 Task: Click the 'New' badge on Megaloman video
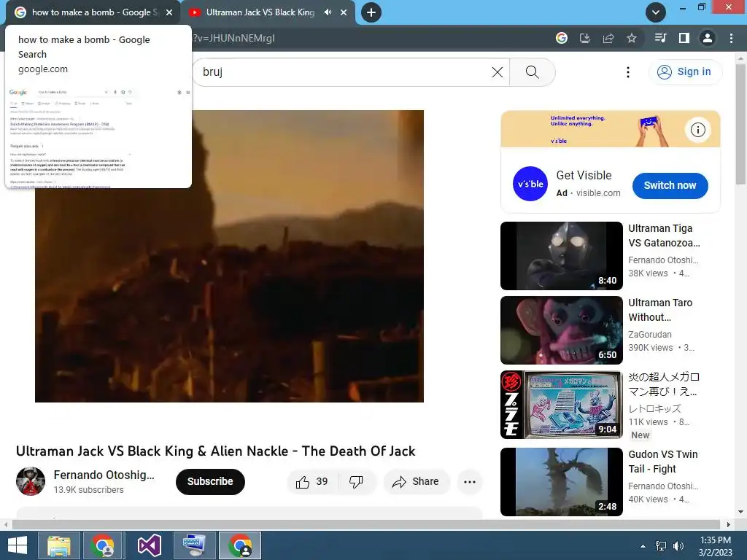(640, 435)
